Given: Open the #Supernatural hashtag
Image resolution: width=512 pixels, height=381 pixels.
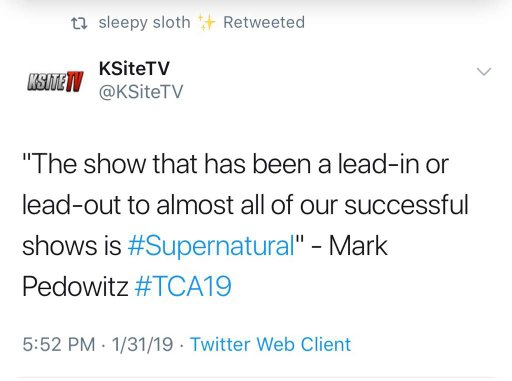Looking at the screenshot, I should [x=211, y=246].
